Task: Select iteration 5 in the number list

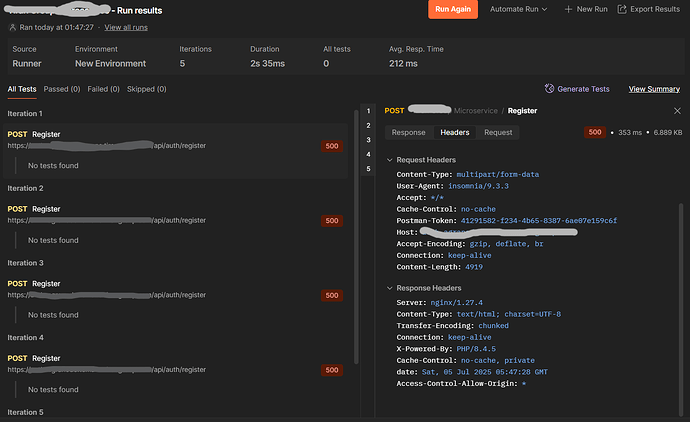Action: tap(368, 169)
